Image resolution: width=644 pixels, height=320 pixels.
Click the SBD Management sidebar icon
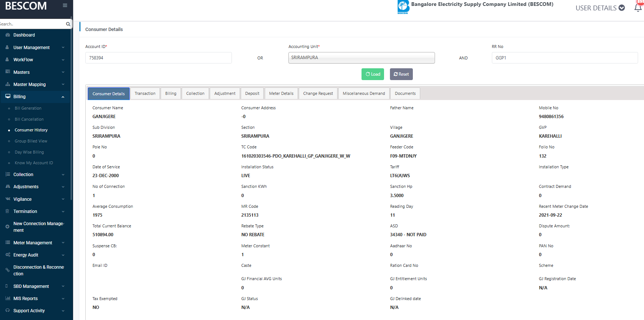(x=7, y=286)
